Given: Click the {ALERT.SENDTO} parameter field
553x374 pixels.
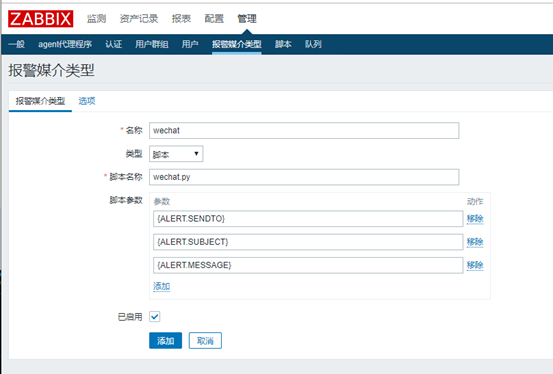Looking at the screenshot, I should coord(308,219).
